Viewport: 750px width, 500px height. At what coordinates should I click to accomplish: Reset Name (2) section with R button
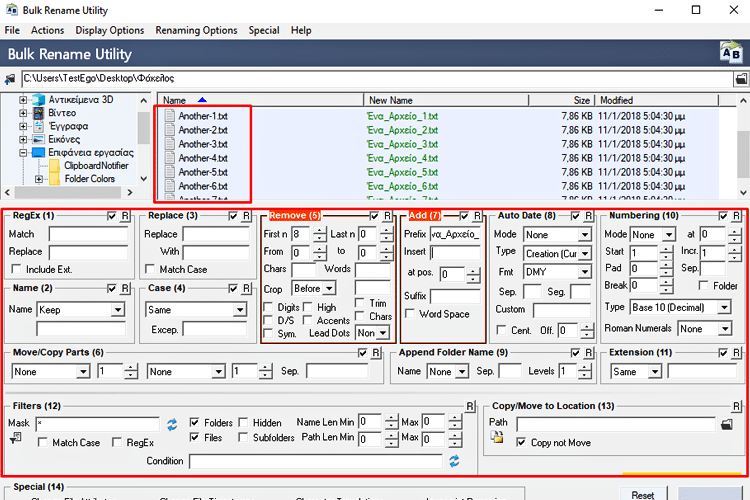point(125,289)
